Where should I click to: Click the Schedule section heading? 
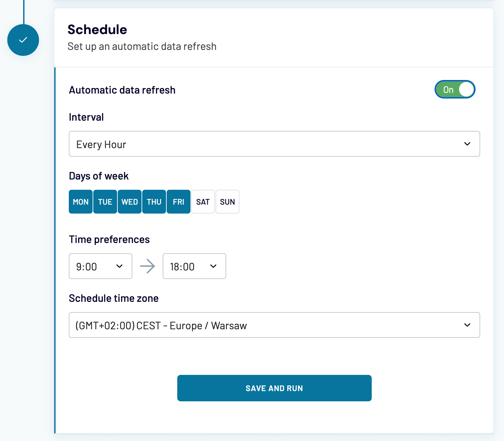point(97,29)
